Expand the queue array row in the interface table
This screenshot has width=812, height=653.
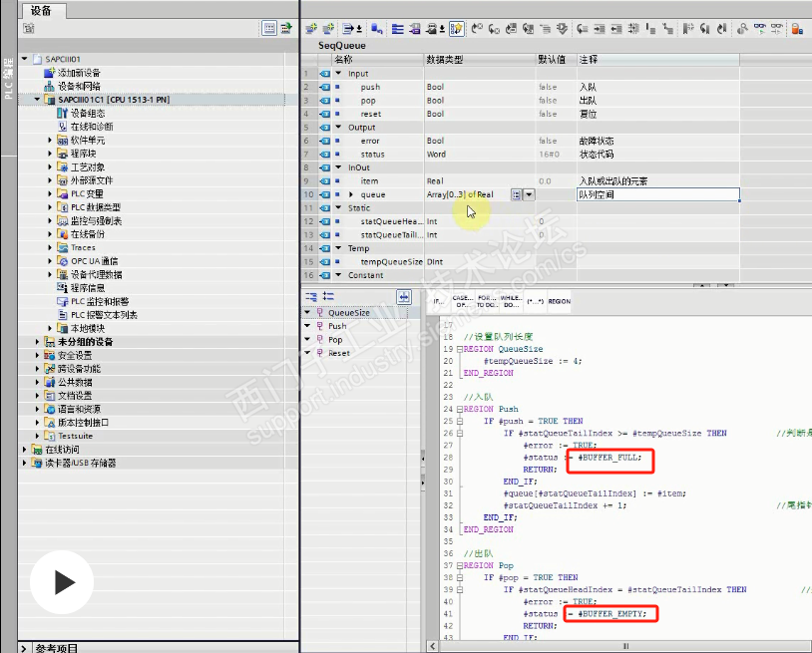(x=351, y=194)
